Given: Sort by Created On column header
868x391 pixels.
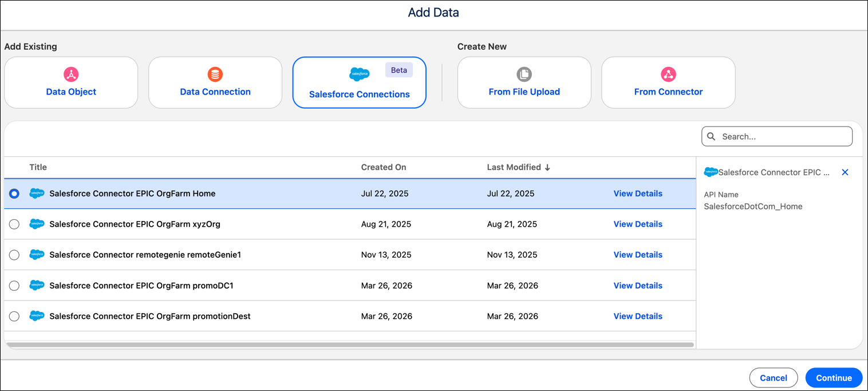Looking at the screenshot, I should [384, 167].
